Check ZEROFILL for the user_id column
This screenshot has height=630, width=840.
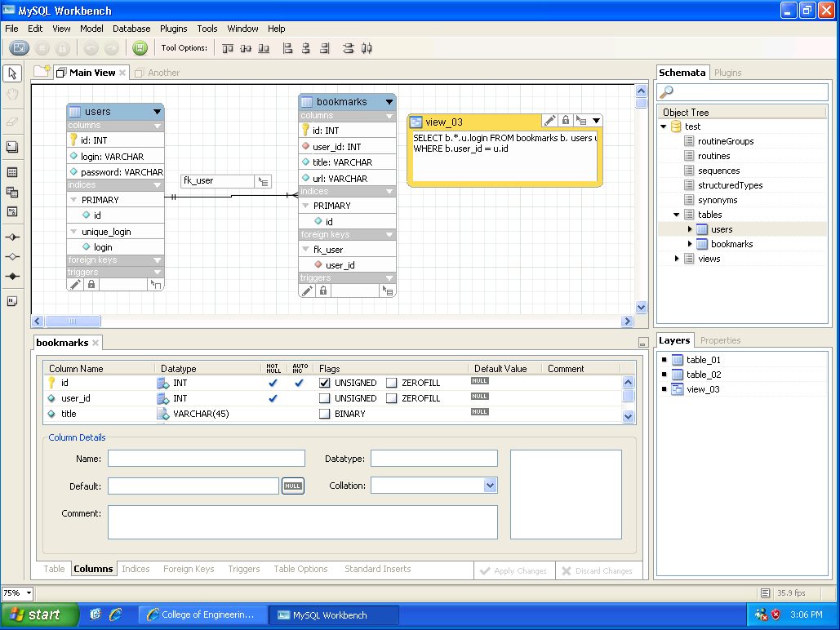click(x=392, y=398)
